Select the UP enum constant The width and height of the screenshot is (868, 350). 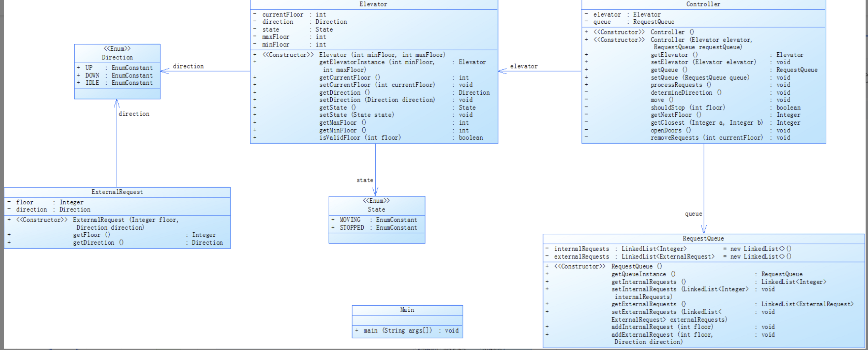pyautogui.click(x=115, y=68)
